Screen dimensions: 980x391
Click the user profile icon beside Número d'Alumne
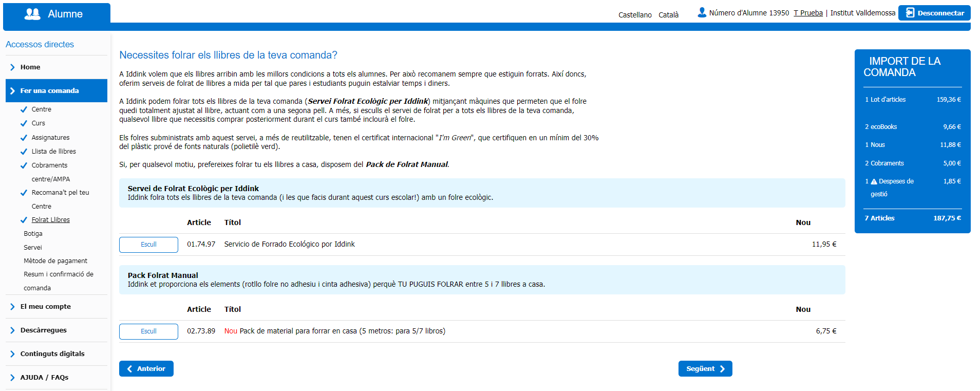(702, 13)
